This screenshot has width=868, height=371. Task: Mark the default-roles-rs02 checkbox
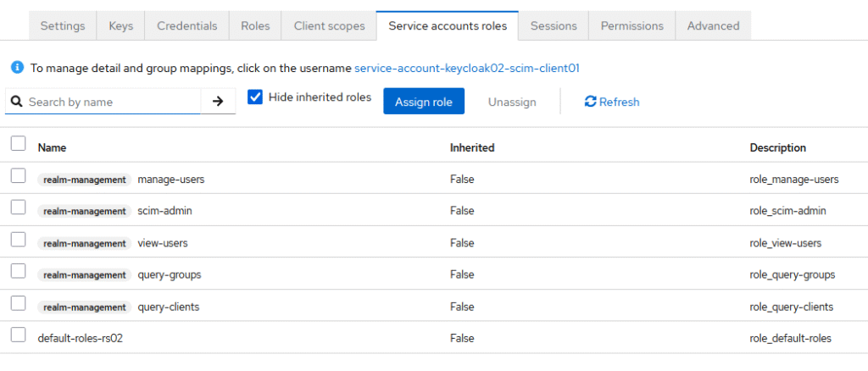pyautogui.click(x=18, y=336)
